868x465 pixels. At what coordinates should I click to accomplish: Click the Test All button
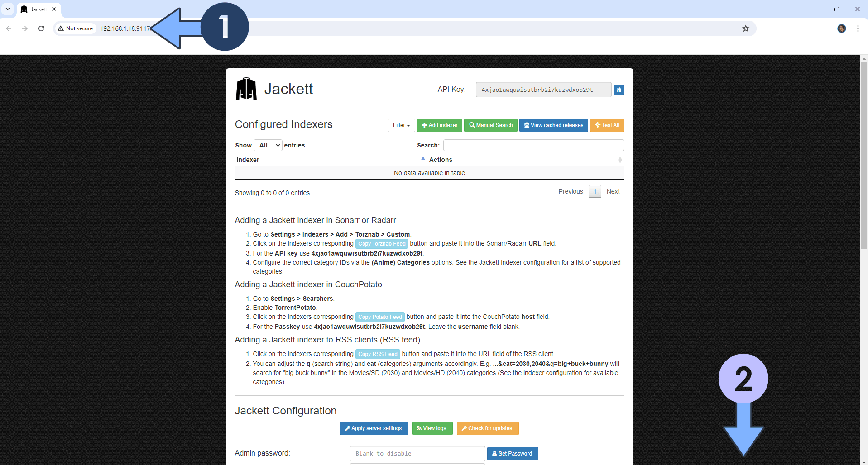[x=607, y=125]
